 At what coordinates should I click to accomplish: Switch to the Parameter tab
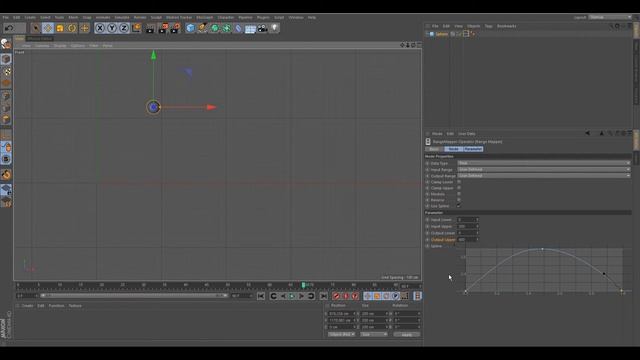click(473, 149)
